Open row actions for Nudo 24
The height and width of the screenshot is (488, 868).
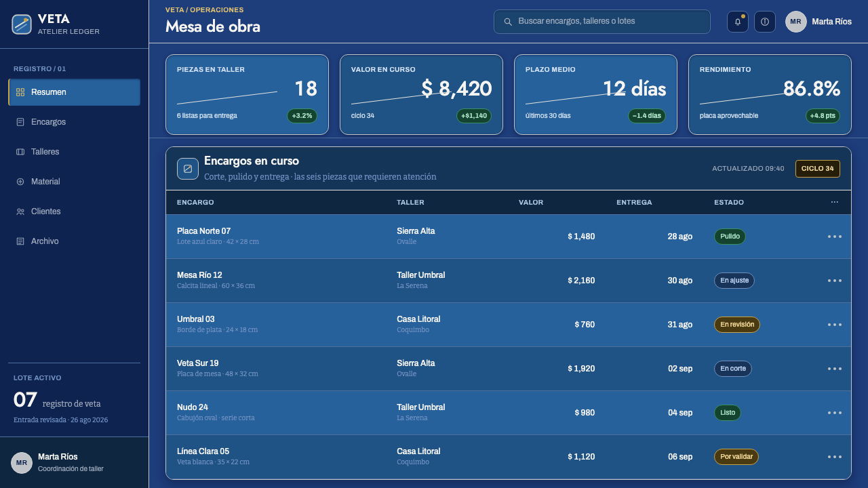pos(835,413)
